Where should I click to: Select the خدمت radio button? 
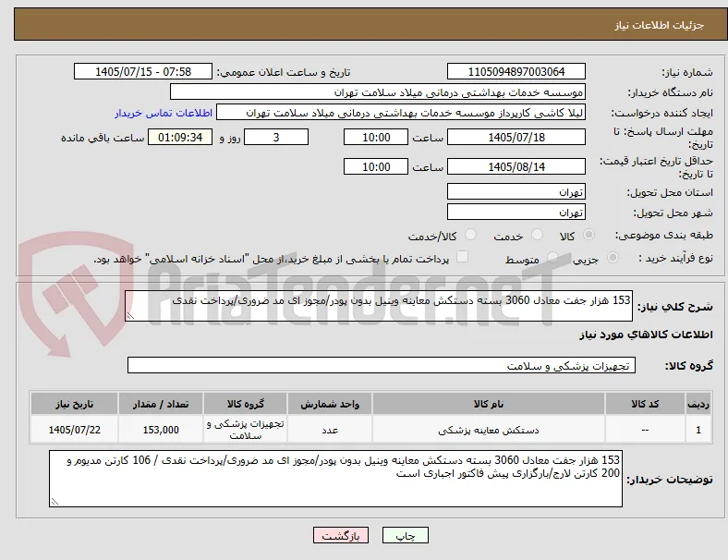pyautogui.click(x=537, y=235)
